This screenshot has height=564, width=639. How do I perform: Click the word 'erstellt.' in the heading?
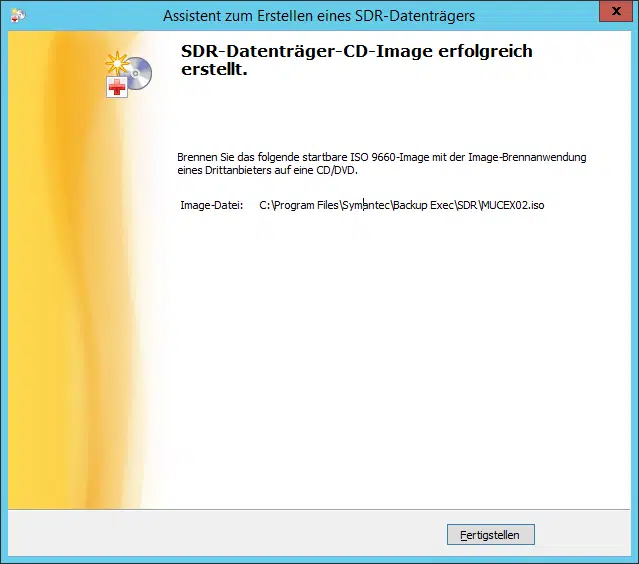pos(213,70)
